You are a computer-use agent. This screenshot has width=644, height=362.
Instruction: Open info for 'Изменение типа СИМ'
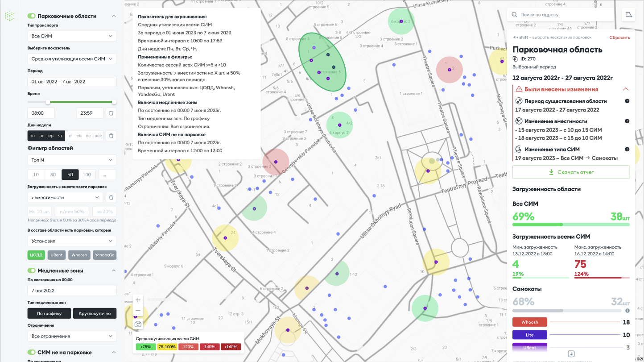point(627,149)
